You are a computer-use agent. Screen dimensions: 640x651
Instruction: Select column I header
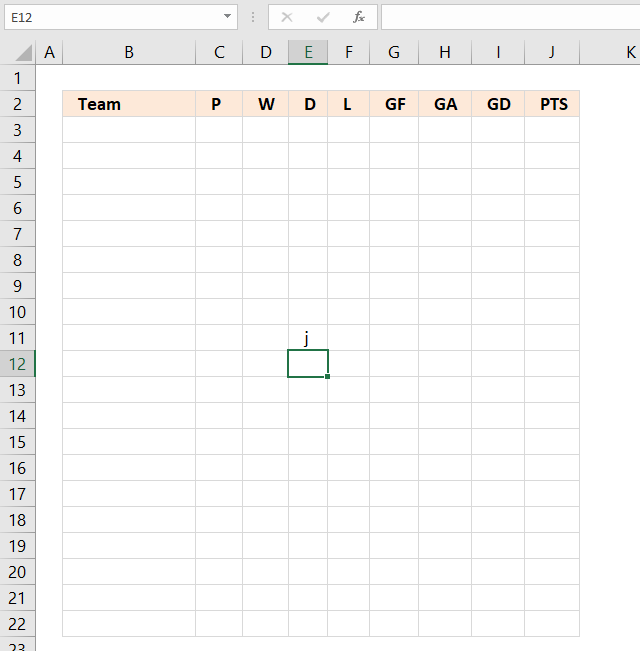(x=498, y=52)
